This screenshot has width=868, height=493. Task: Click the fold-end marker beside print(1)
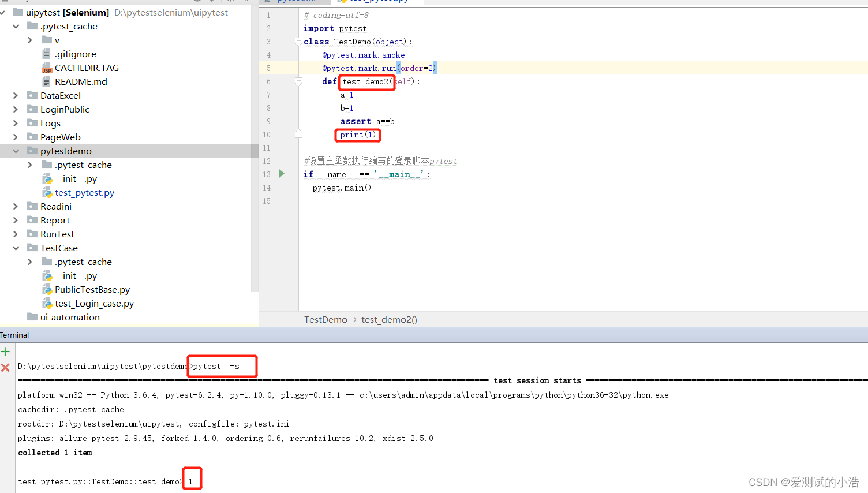pyautogui.click(x=298, y=135)
